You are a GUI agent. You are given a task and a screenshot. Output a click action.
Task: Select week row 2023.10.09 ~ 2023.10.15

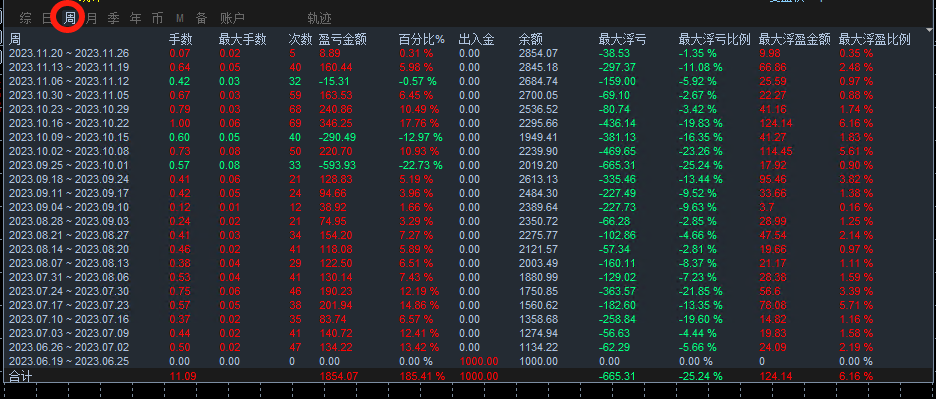pyautogui.click(x=468, y=137)
